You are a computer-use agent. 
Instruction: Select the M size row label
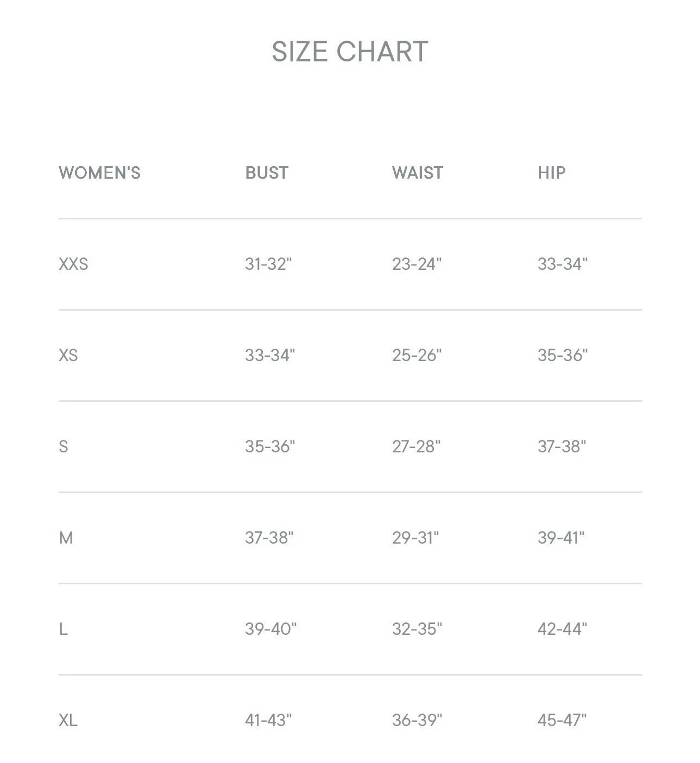click(x=66, y=538)
